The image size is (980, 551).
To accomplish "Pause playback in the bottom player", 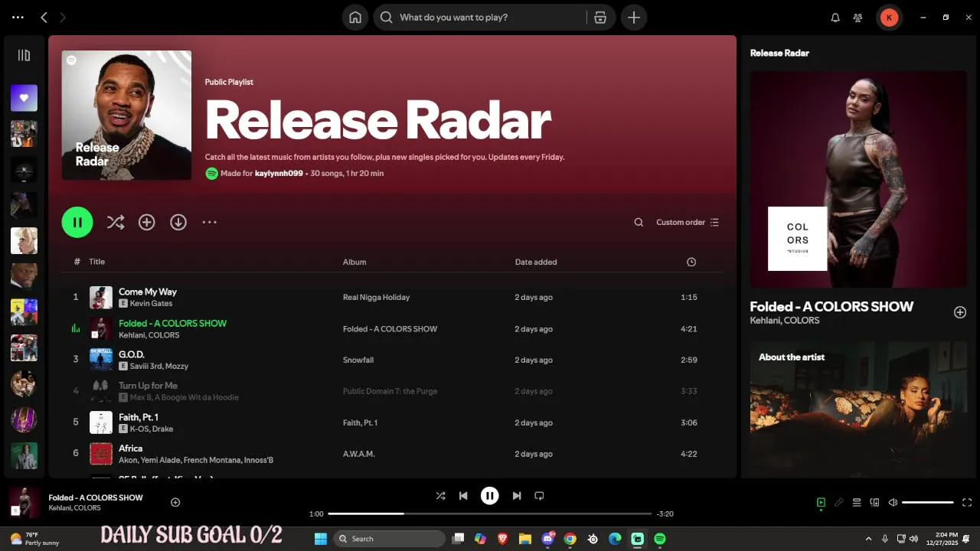I will click(x=490, y=496).
